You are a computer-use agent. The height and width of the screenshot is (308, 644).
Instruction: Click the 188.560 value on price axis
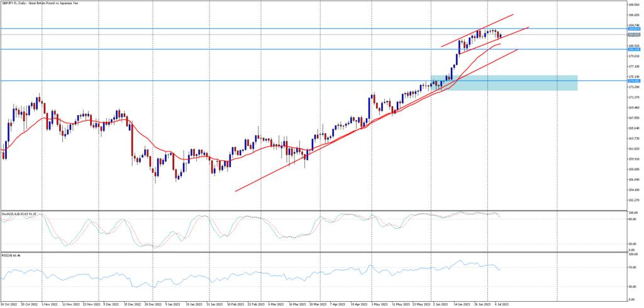(x=634, y=4)
